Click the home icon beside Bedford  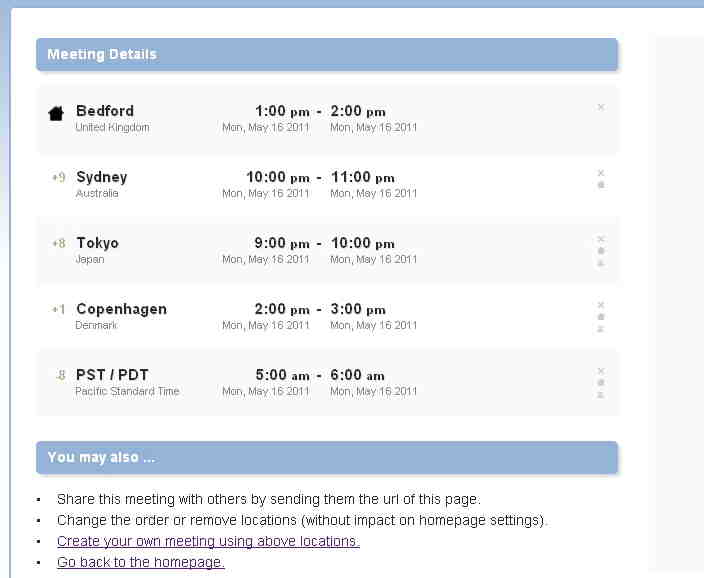57,113
